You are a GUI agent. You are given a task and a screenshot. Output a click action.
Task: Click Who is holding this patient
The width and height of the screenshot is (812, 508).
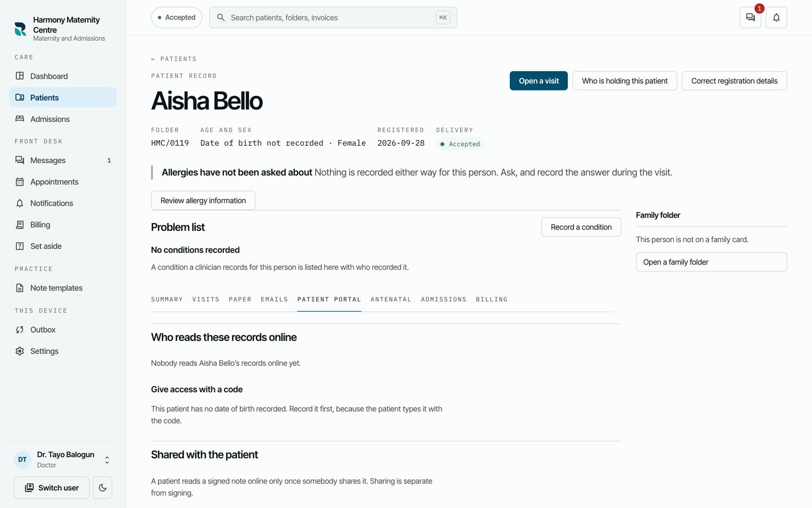coord(625,81)
